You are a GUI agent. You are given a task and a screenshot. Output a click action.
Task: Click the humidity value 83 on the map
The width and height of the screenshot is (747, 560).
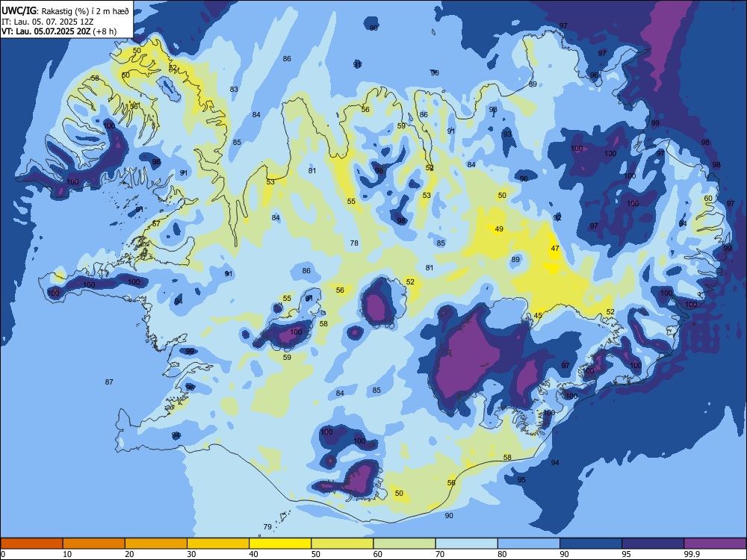[x=234, y=89]
